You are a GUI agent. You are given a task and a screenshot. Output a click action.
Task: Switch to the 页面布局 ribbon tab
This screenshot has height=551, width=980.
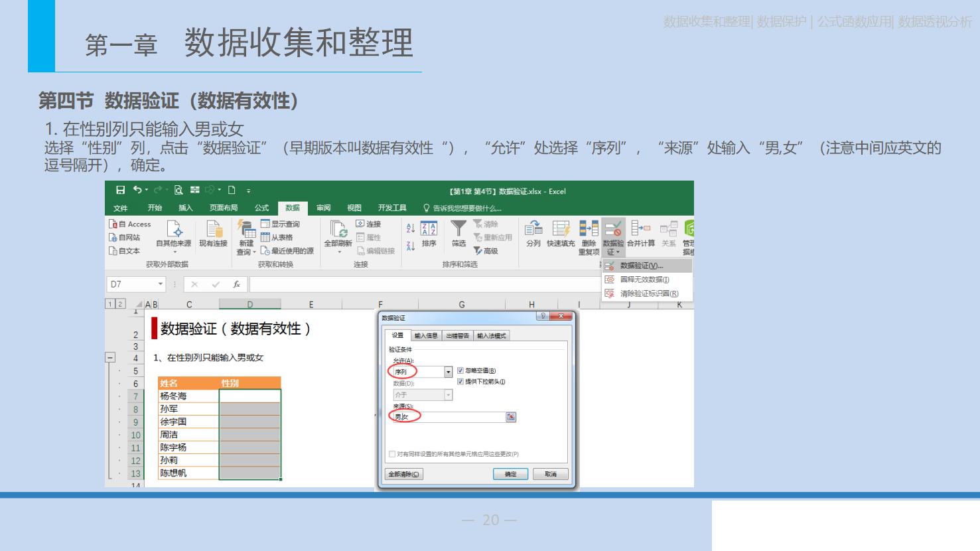click(224, 208)
